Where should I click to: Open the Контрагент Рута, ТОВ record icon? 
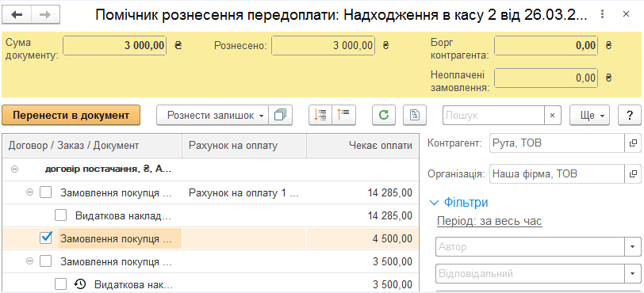tap(633, 143)
